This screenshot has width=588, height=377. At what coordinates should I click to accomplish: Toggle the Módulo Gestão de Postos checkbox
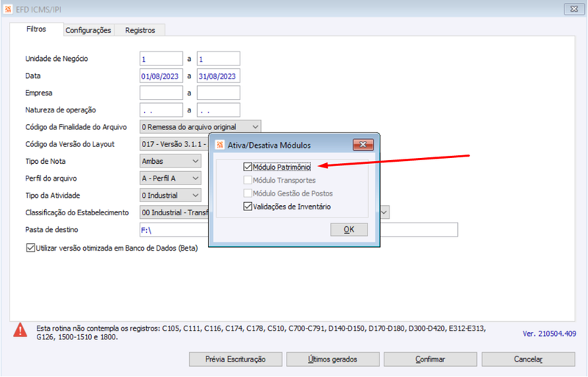[248, 193]
